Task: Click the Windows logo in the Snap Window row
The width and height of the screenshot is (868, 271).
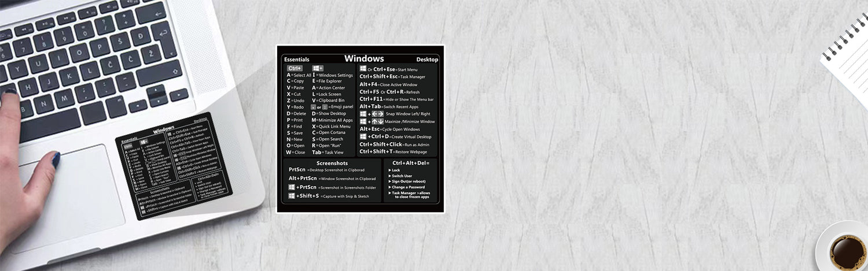Action: click(x=363, y=114)
